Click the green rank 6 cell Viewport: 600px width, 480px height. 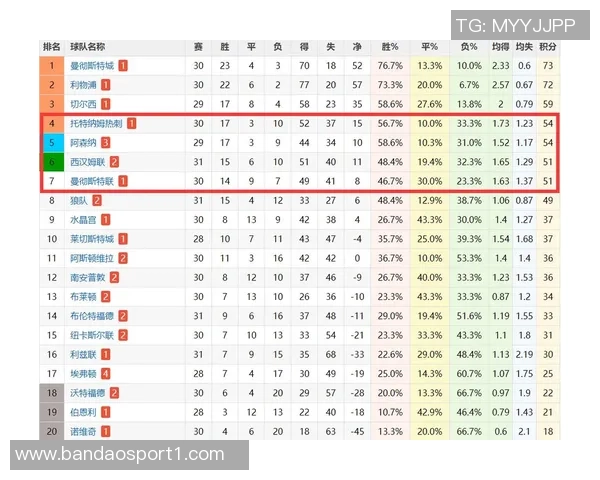52,162
